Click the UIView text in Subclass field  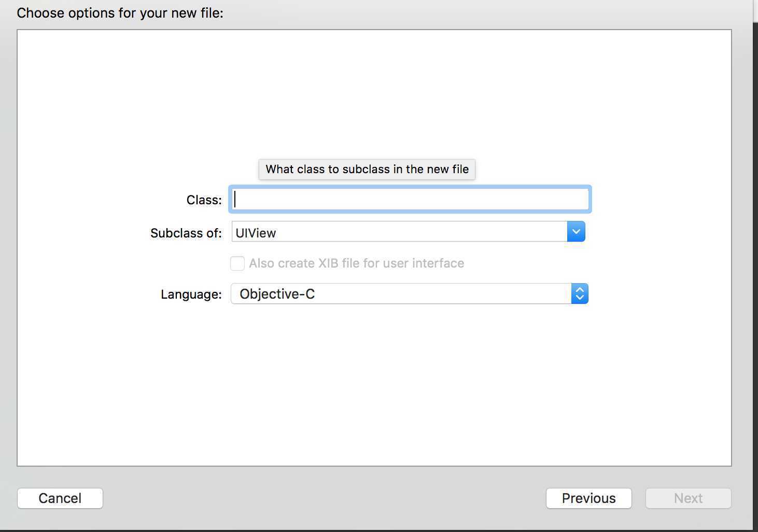(256, 233)
